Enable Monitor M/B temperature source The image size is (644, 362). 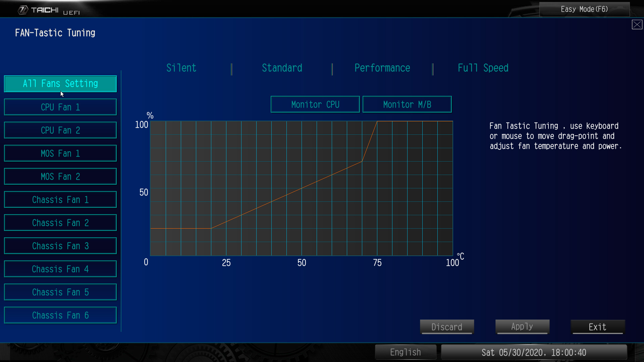click(407, 104)
